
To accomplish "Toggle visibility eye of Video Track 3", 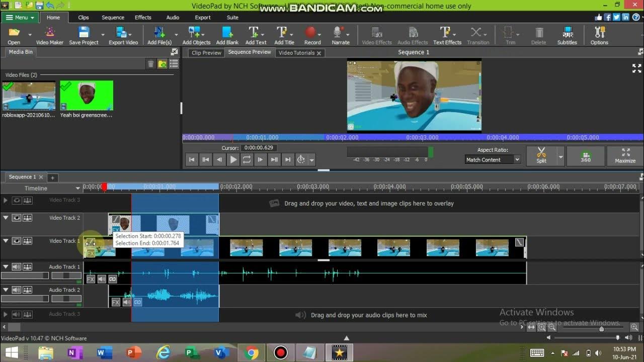I will click(17, 200).
